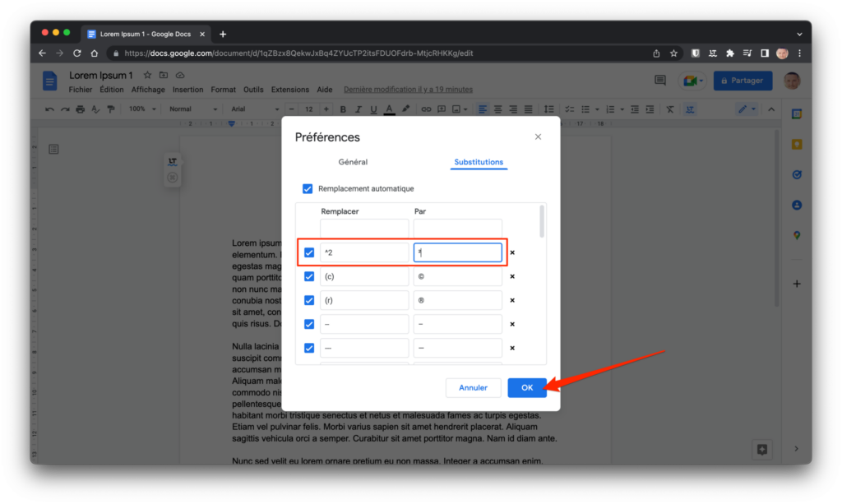Click the browser page reload icon
Viewport: 842px width, 504px height.
tap(77, 53)
